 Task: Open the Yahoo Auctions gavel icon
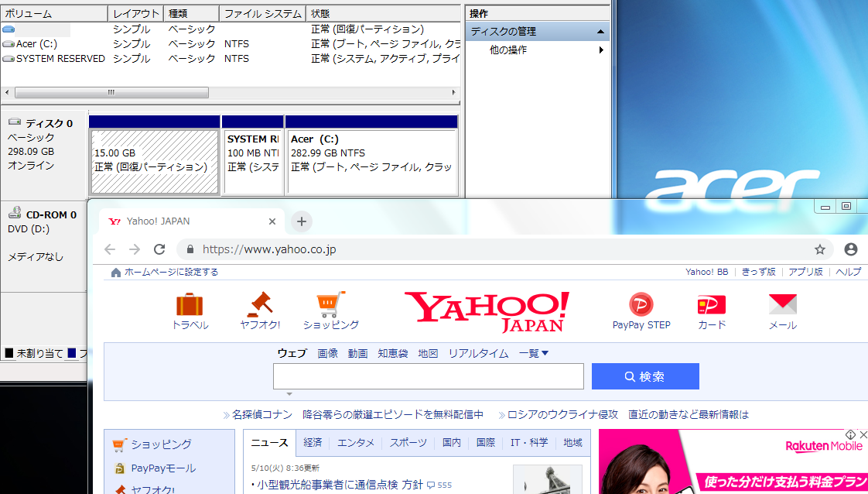260,304
